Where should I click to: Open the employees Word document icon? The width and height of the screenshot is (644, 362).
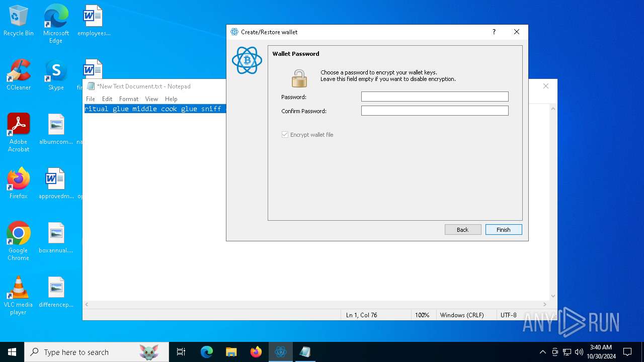[93, 21]
